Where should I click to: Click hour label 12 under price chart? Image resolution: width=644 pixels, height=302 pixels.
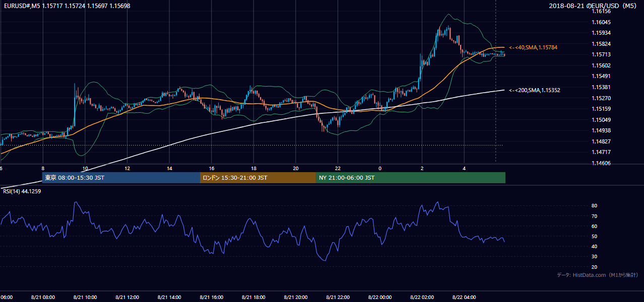click(127, 169)
